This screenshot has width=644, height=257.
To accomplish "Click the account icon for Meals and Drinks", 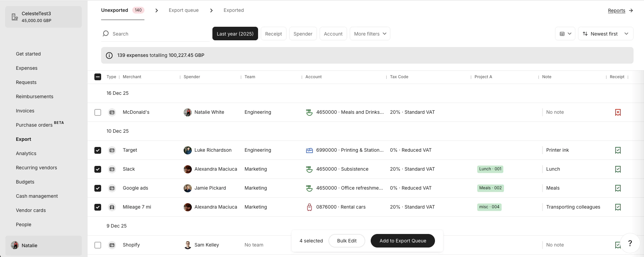I will point(309,112).
